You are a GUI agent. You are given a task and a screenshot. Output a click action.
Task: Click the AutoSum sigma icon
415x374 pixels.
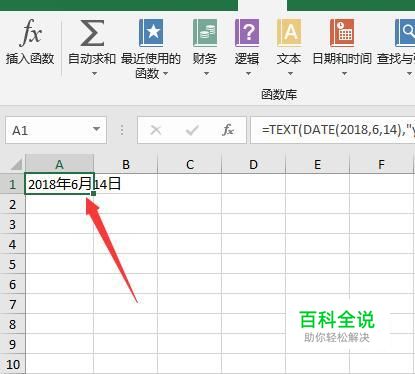pyautogui.click(x=92, y=32)
